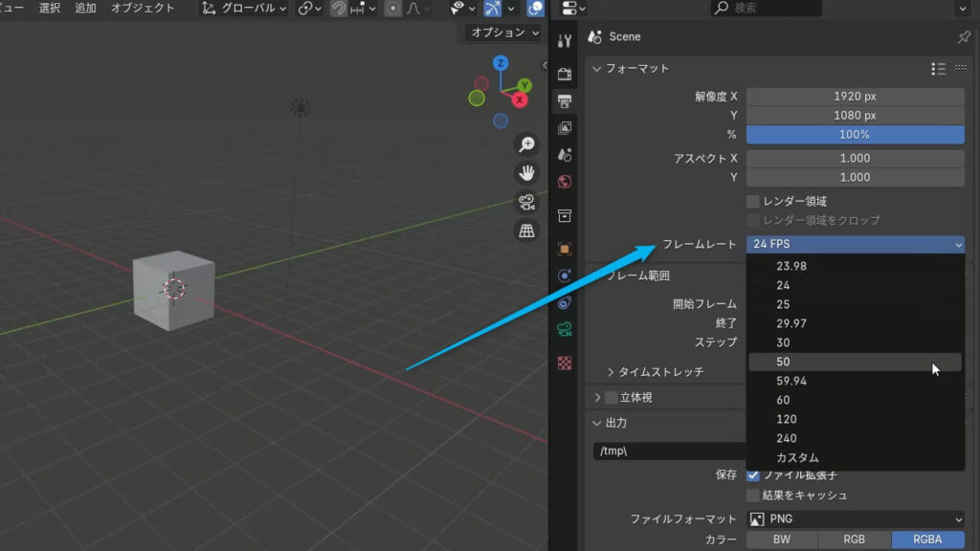Select 29.97 frame rate option
The image size is (980, 551).
pyautogui.click(x=855, y=323)
